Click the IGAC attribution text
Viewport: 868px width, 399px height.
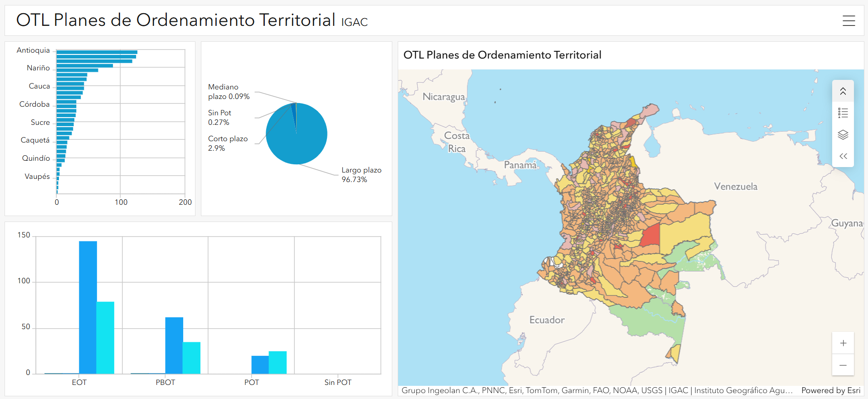coord(678,390)
